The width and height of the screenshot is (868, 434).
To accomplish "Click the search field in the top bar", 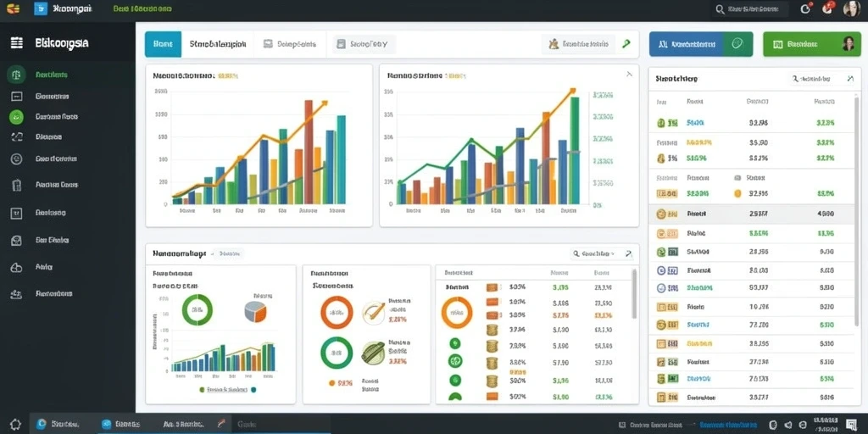I will pyautogui.click(x=750, y=9).
